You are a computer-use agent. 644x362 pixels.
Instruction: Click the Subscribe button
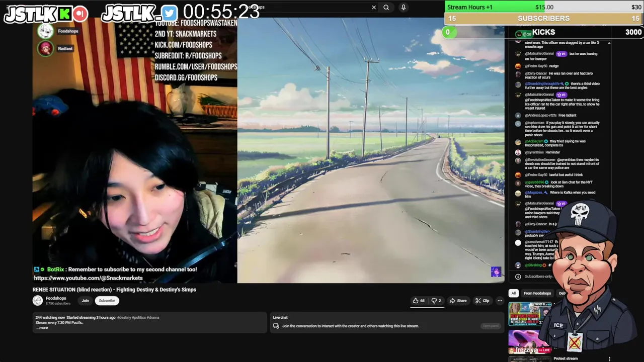click(107, 301)
